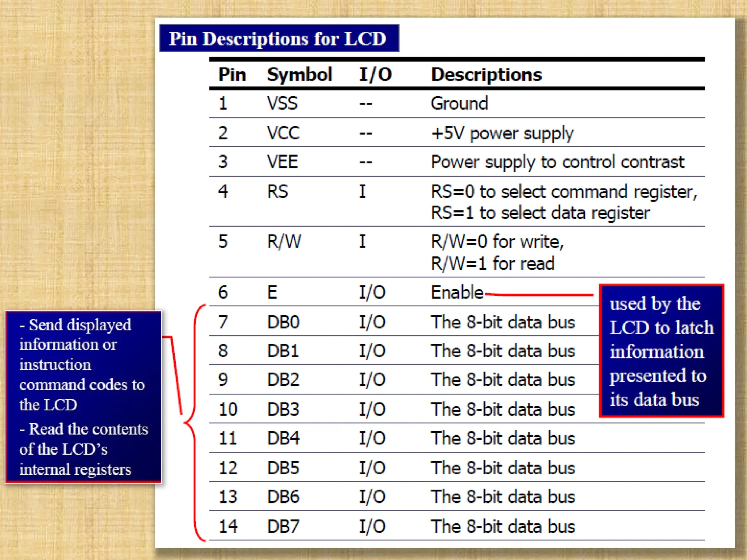Click the 'DB1' symbol cell
This screenshot has width=747, height=560.
click(x=283, y=351)
